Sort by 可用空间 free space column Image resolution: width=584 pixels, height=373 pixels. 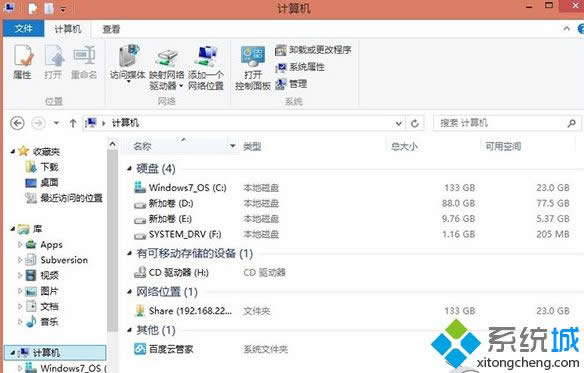click(x=503, y=146)
